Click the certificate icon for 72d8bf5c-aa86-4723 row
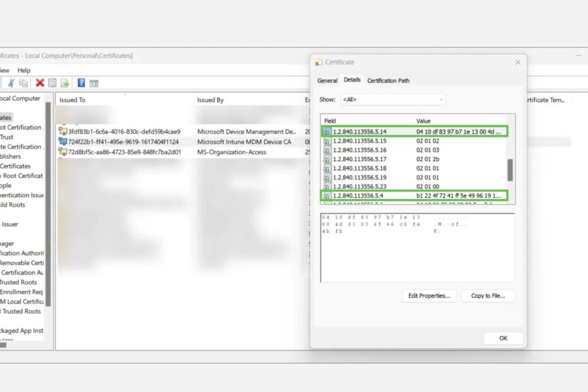Screen dimensions: 588x392 (63, 152)
